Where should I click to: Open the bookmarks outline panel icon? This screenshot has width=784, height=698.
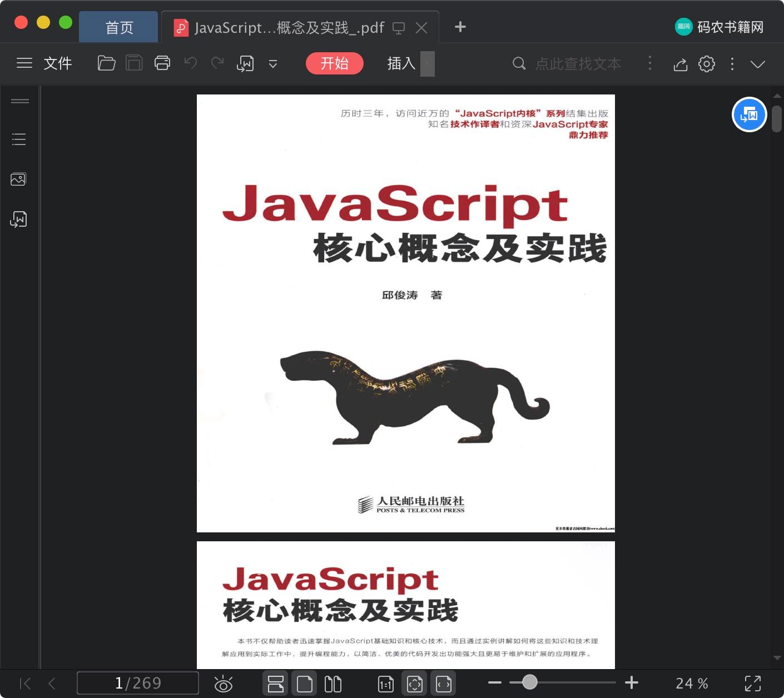click(19, 139)
